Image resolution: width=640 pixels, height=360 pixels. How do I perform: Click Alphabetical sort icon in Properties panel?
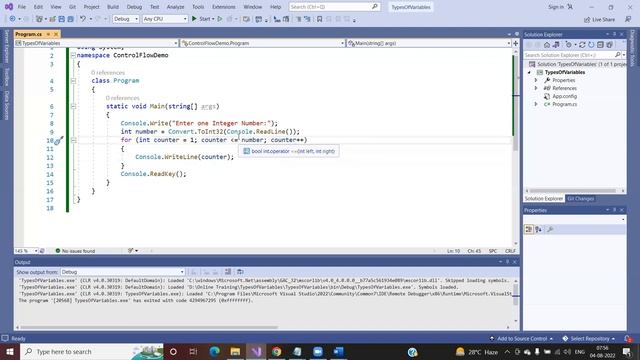pyautogui.click(x=539, y=229)
